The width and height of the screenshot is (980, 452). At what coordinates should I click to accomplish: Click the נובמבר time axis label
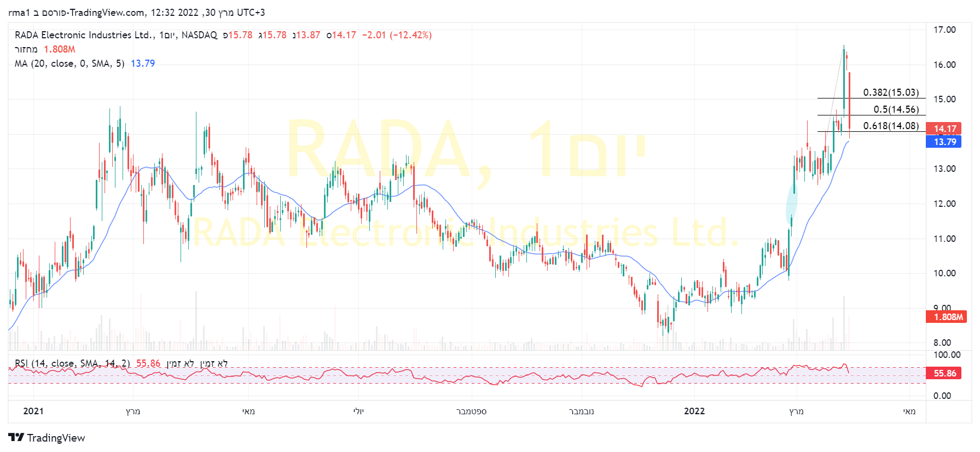pyautogui.click(x=581, y=411)
